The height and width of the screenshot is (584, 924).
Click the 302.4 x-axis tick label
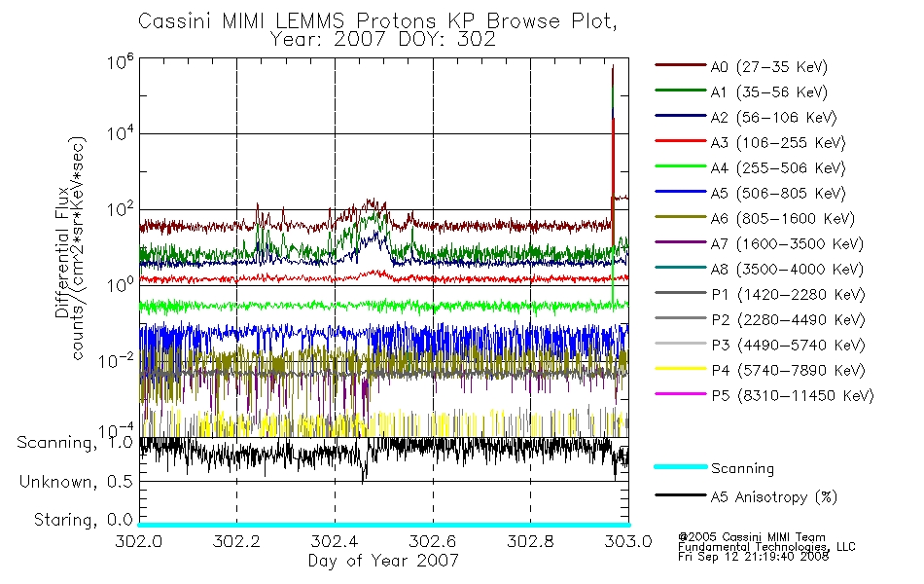(x=335, y=541)
